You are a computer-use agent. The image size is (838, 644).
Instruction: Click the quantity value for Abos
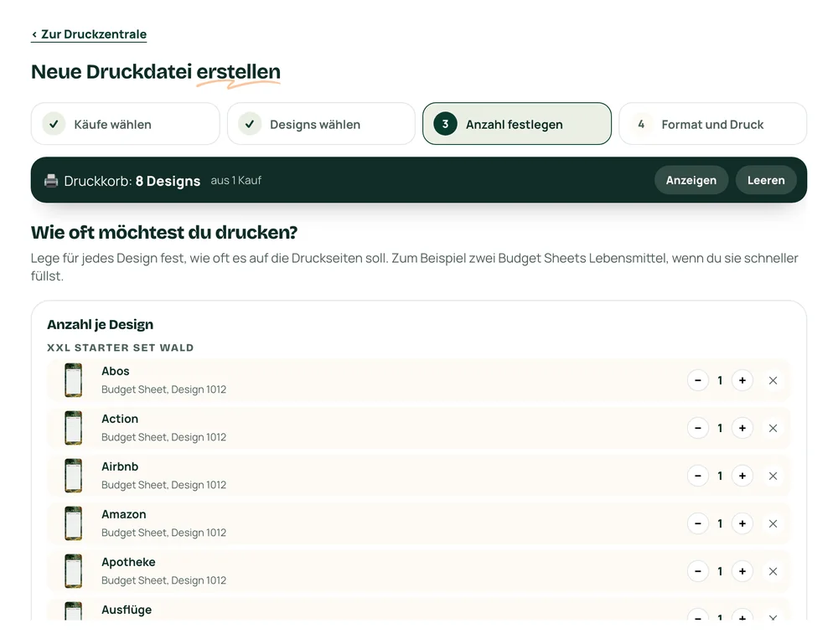click(720, 380)
